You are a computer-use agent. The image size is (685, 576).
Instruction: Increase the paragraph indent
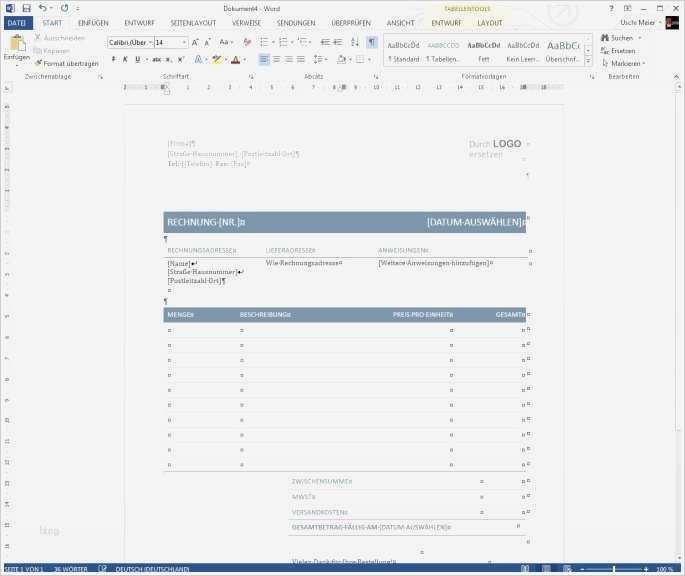tap(338, 42)
